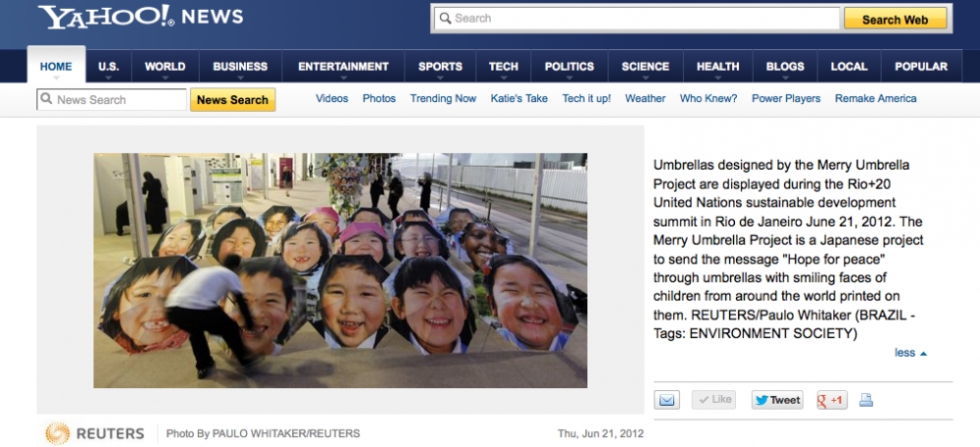Screen dimensions: 980x447
Task: Click the print icon
Action: click(865, 400)
